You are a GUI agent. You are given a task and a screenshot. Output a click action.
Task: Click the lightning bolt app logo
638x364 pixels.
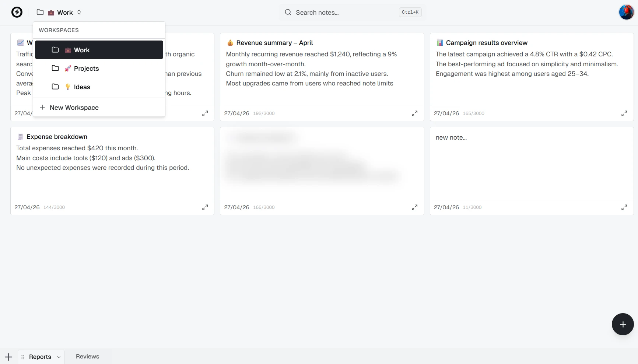[x=17, y=12]
